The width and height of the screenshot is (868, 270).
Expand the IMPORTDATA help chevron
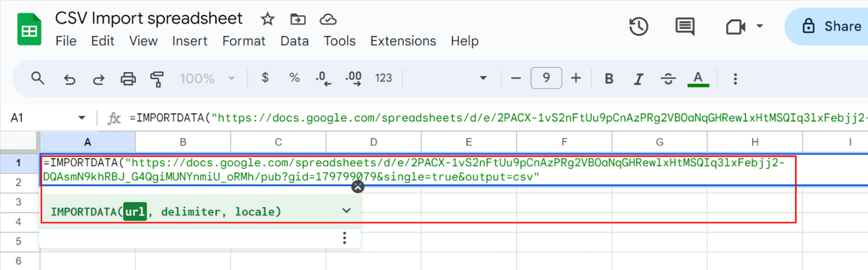tap(347, 210)
